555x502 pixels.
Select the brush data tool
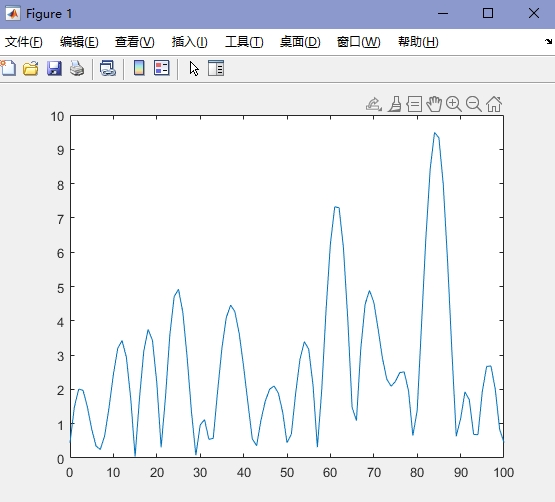click(395, 104)
